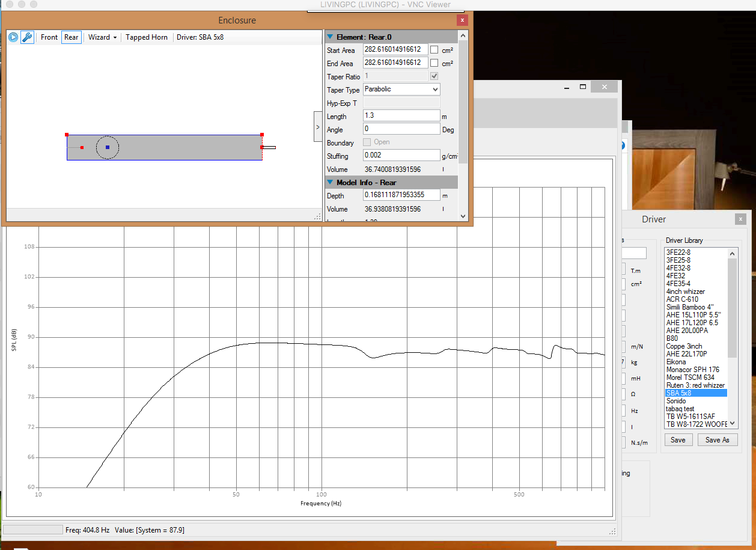The image size is (756, 550).
Task: Click the Tapped Horn toolbar item
Action: pos(147,37)
